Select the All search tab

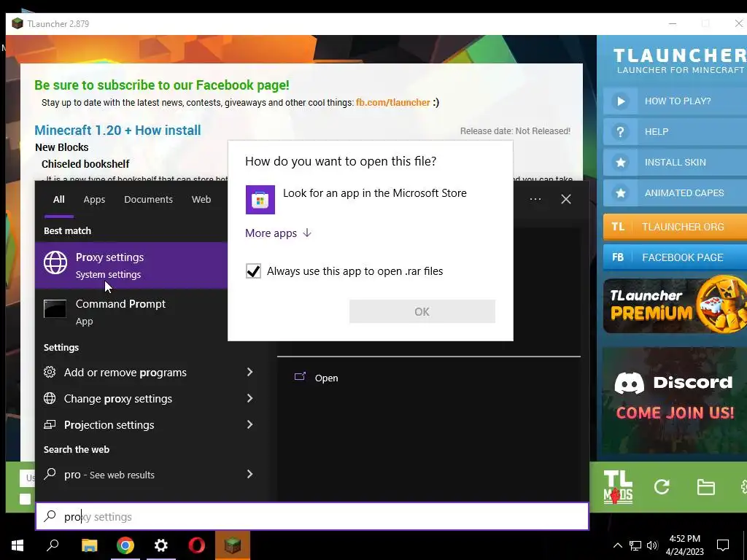click(58, 200)
